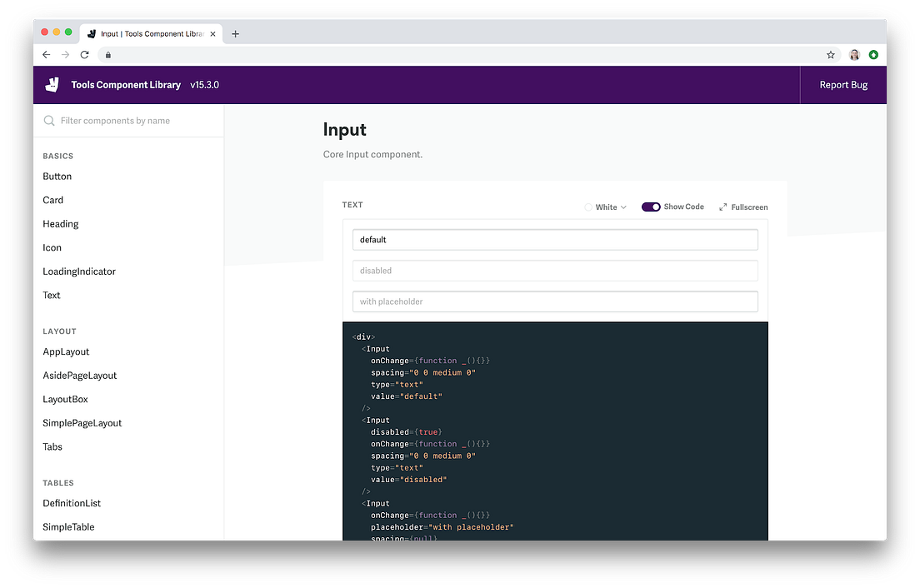Select SimplePageLayout in the sidebar
The width and height of the screenshot is (920, 588).
(x=82, y=423)
